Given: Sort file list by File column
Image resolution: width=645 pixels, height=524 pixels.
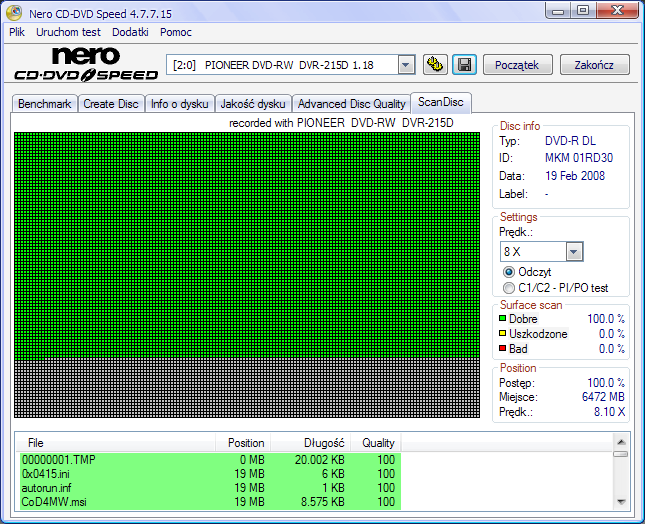Looking at the screenshot, I should (x=116, y=443).
